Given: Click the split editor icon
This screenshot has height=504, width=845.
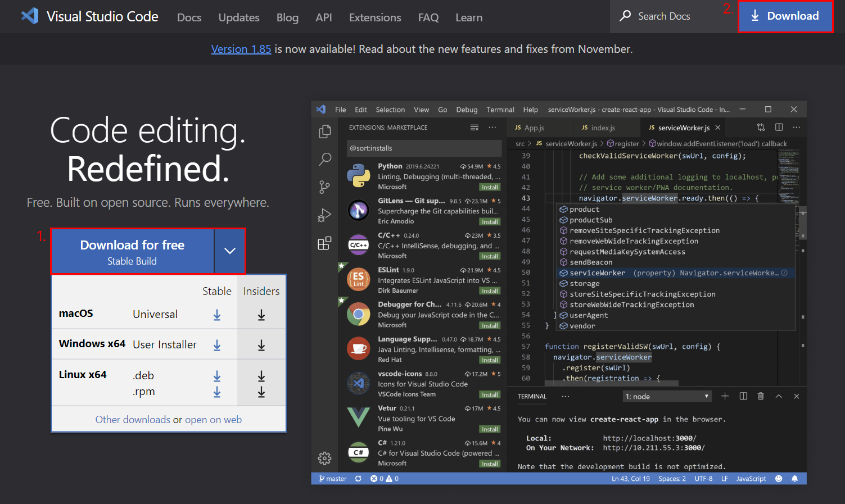Looking at the screenshot, I should coord(779,128).
